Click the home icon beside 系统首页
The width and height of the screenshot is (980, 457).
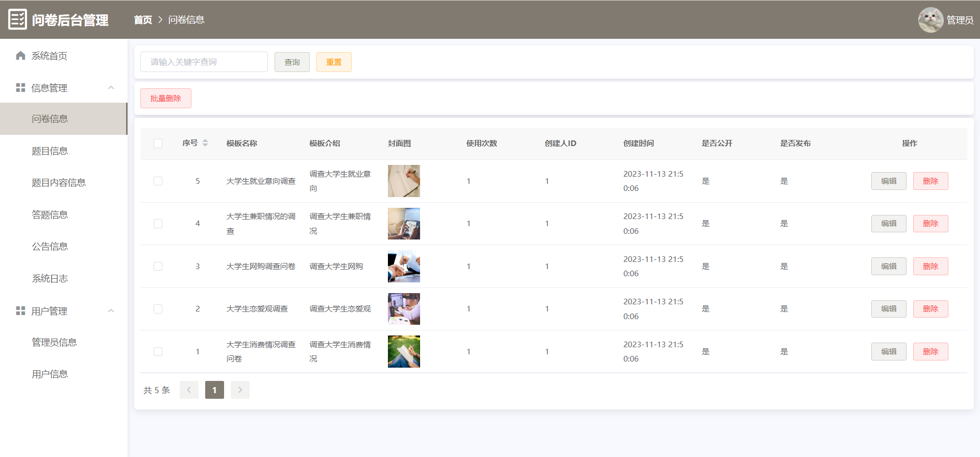20,56
